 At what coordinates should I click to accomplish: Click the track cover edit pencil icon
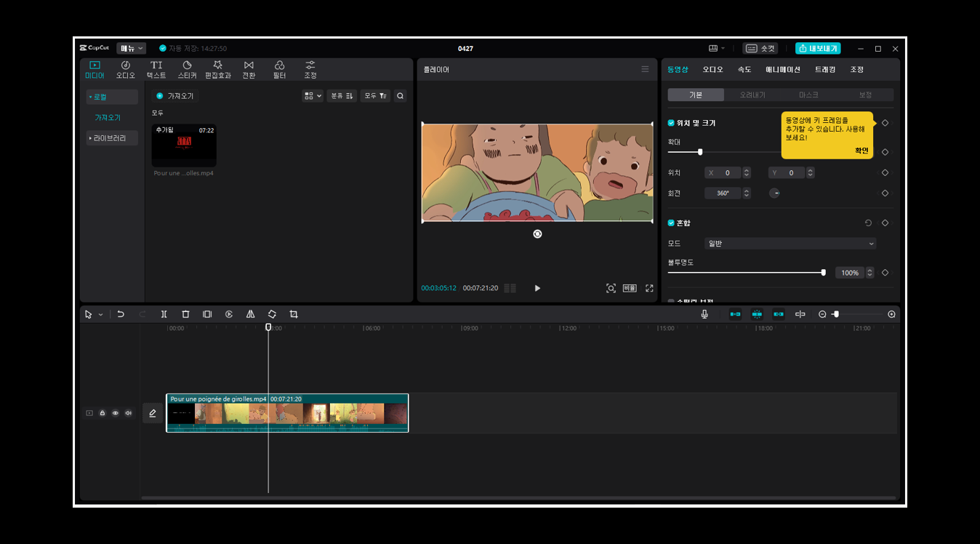153,413
